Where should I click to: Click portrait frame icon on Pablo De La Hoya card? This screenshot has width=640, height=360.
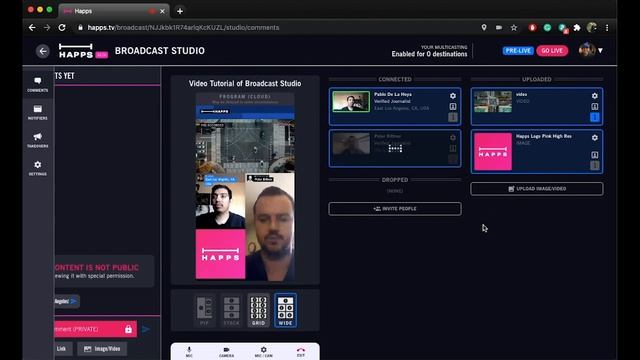tap(453, 107)
